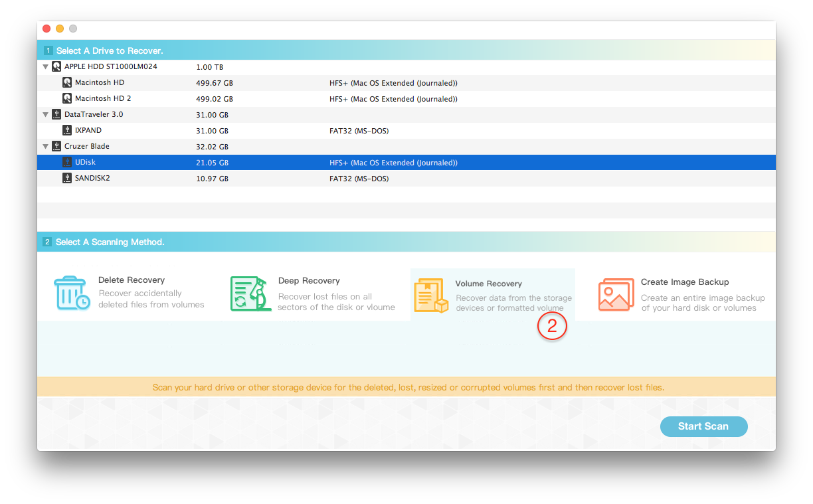Click the APPLE HDD disk icon
This screenshot has height=504, width=813.
tap(56, 67)
